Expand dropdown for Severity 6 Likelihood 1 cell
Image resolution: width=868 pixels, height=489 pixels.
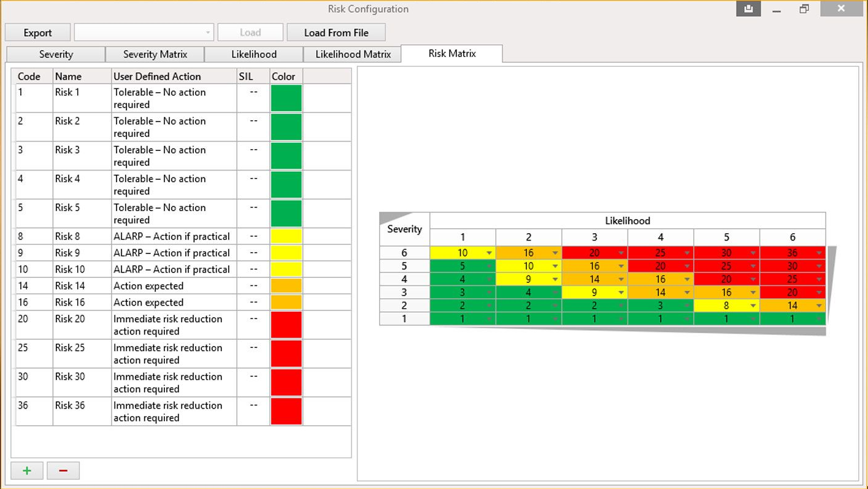pyautogui.click(x=489, y=253)
